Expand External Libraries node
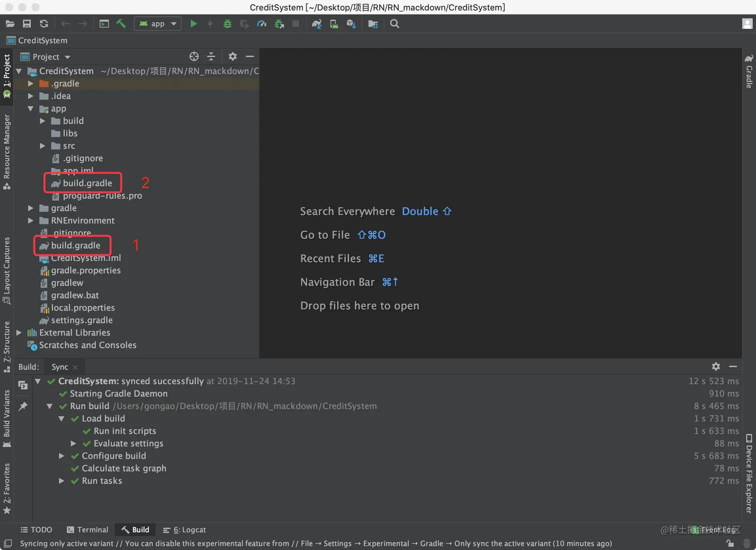This screenshot has width=756, height=550. 18,332
